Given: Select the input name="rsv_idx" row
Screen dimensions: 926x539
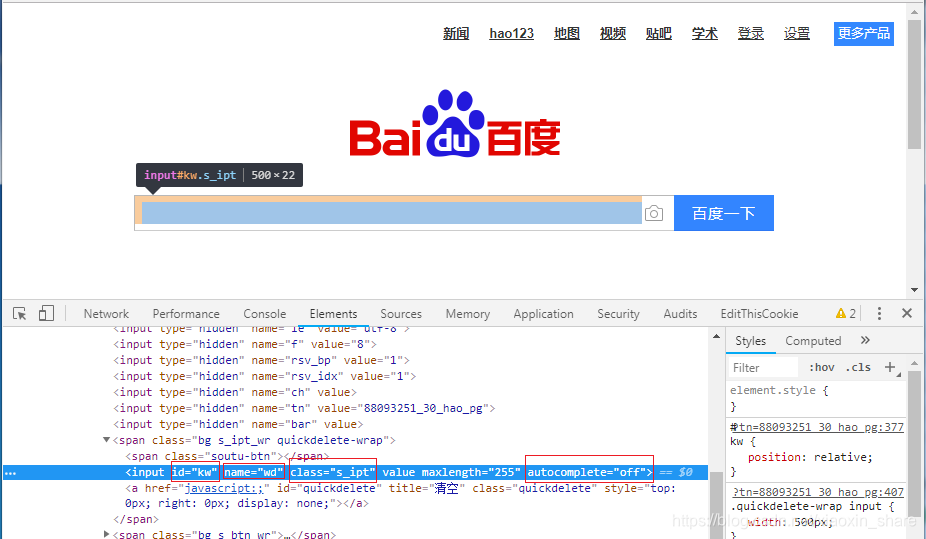Looking at the screenshot, I should pos(265,376).
